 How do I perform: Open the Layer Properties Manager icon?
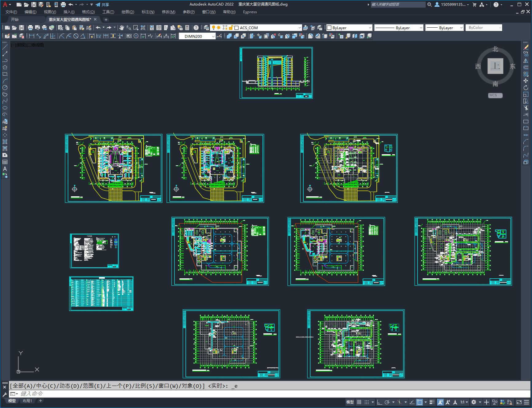tap(206, 28)
